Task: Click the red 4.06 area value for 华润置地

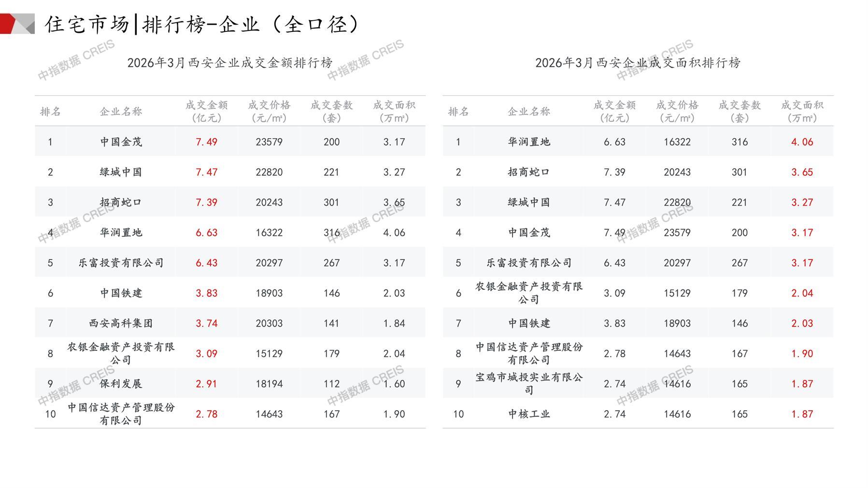Action: 802,142
